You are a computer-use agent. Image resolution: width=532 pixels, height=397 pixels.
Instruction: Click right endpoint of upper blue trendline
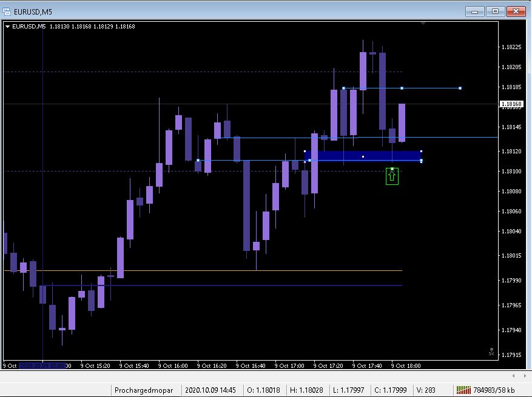click(460, 88)
